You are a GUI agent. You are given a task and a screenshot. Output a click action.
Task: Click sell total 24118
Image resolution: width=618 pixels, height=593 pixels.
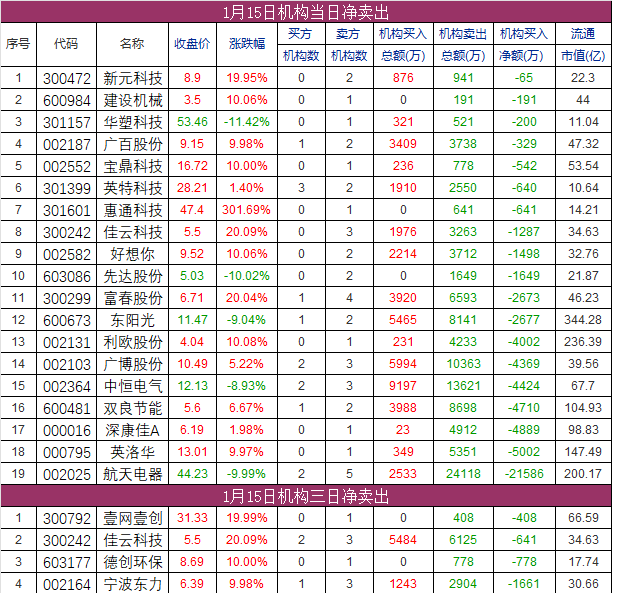point(463,474)
